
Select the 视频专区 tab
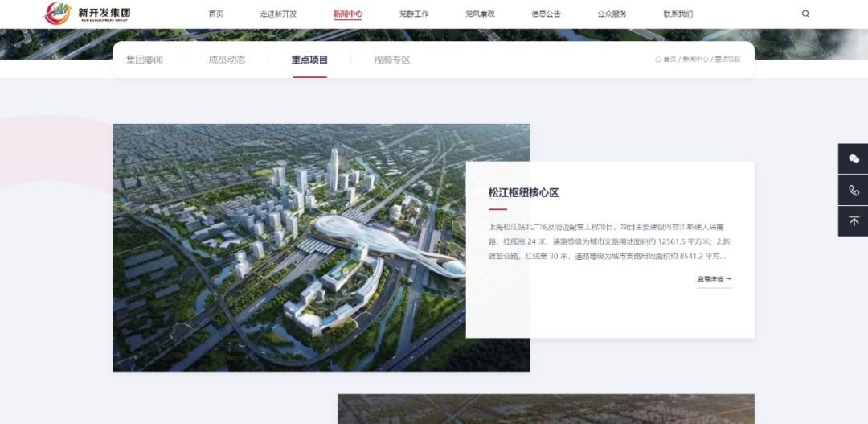point(391,60)
